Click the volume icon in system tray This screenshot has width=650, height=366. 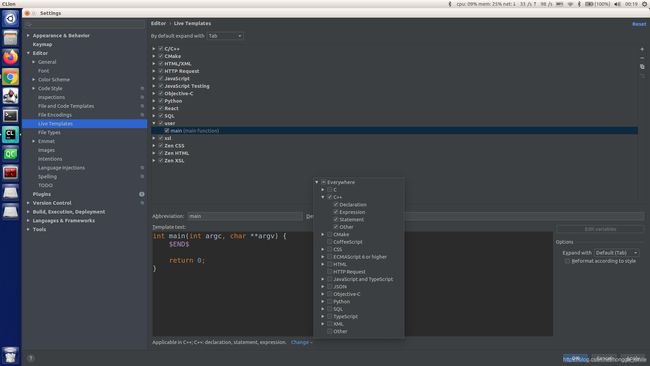tap(617, 4)
